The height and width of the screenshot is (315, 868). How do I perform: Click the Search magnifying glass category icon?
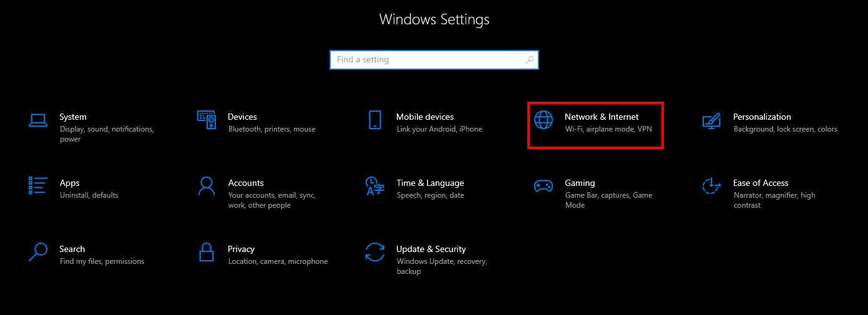click(38, 252)
